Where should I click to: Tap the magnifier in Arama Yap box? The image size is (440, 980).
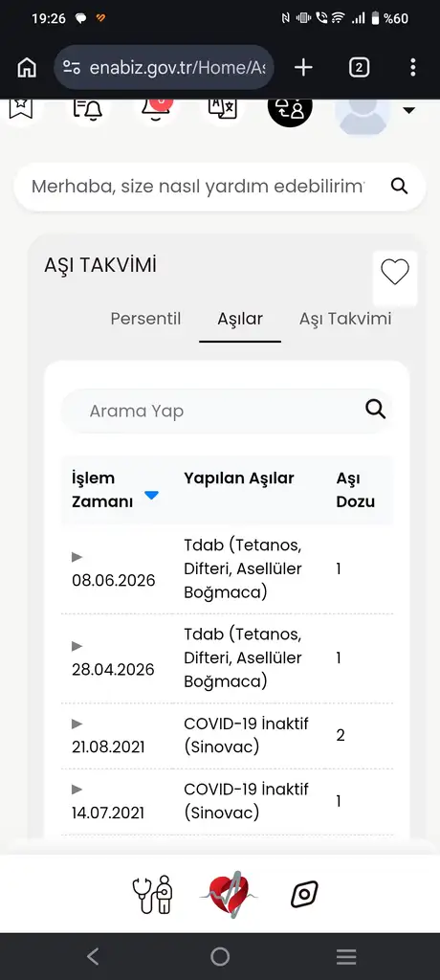tap(376, 410)
